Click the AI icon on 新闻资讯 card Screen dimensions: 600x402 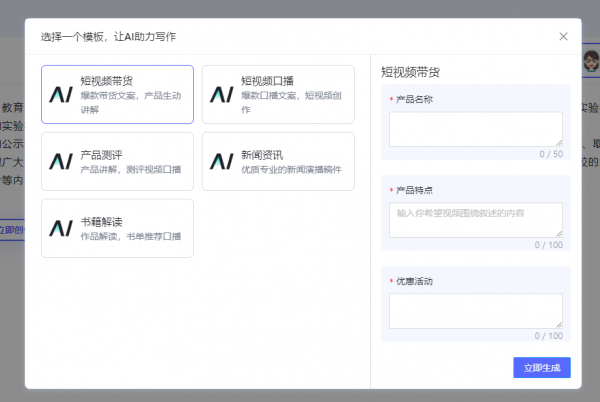click(x=222, y=161)
